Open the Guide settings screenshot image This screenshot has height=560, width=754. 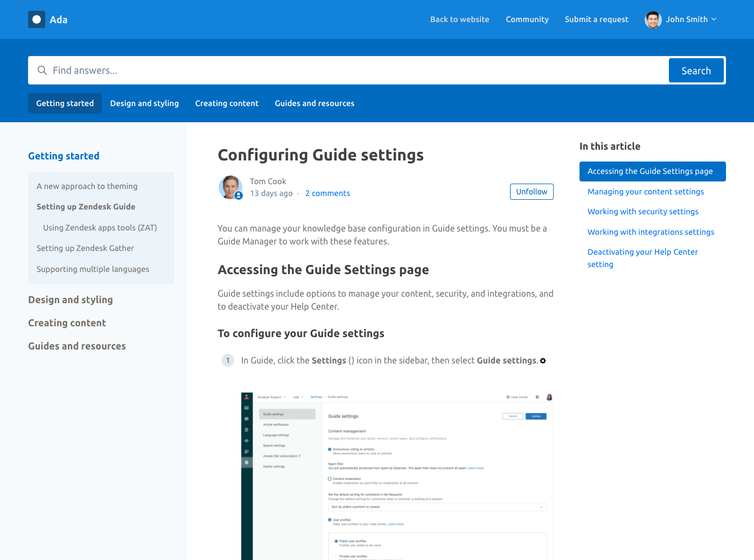pos(397,476)
